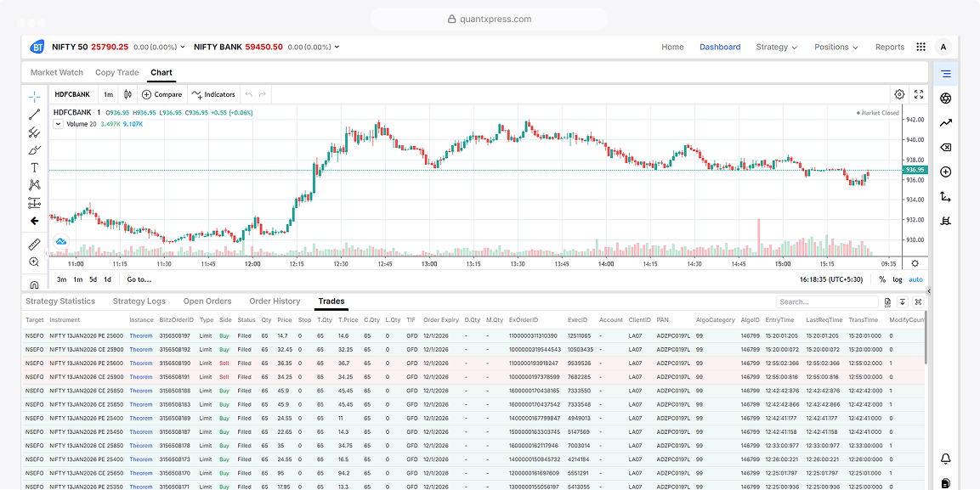Click the trending line icon in right sidebar
Screen dimensions: 980x490
click(x=946, y=123)
